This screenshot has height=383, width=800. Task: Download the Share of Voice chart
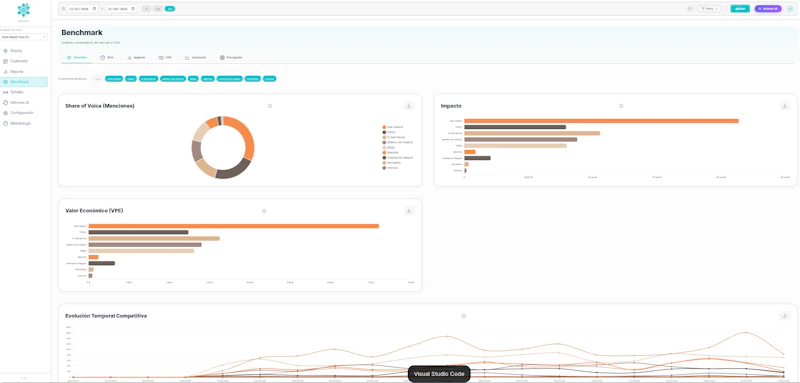tap(408, 106)
